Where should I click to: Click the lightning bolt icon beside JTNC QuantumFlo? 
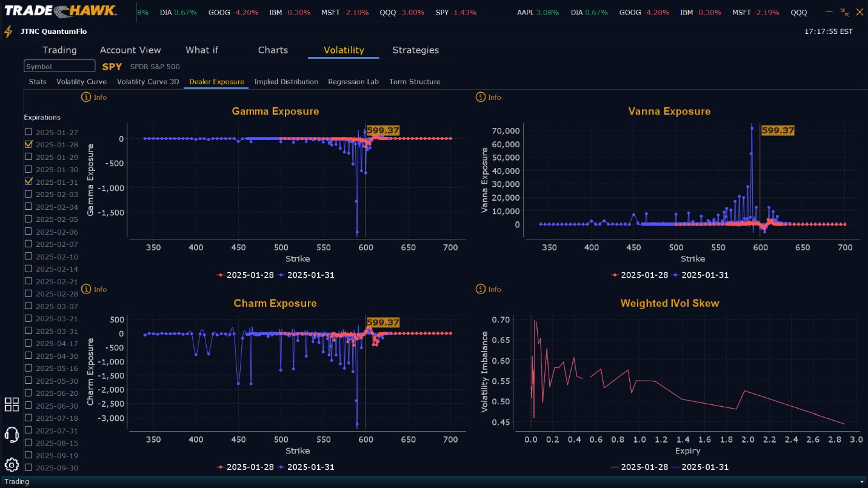(x=8, y=32)
